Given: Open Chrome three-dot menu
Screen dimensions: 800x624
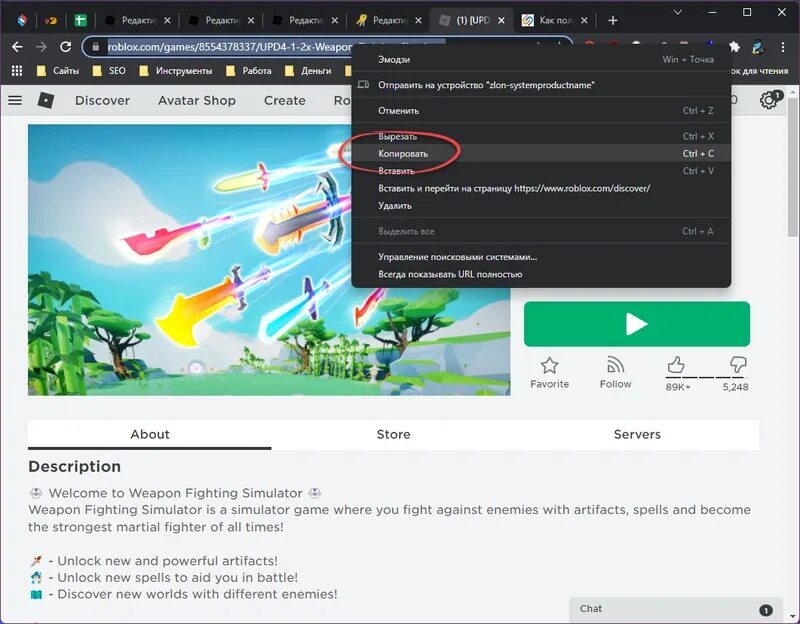Looking at the screenshot, I should (x=783, y=47).
